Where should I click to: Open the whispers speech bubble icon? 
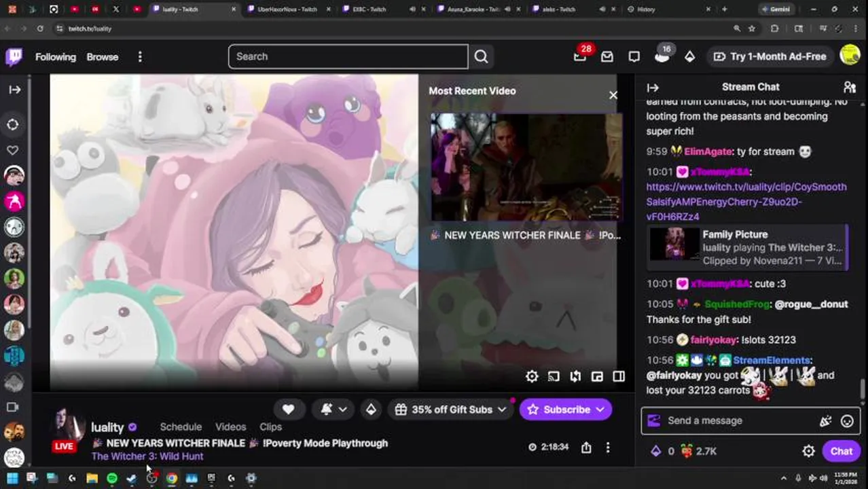634,57
